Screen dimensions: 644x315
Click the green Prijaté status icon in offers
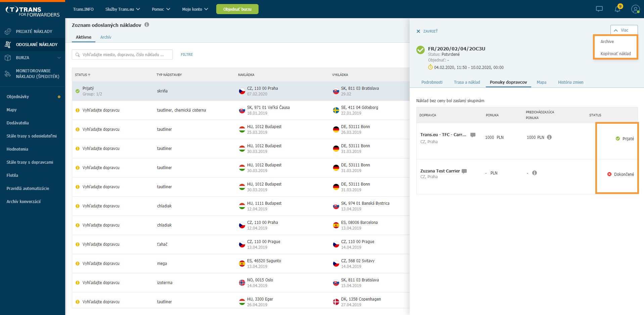[618, 139]
